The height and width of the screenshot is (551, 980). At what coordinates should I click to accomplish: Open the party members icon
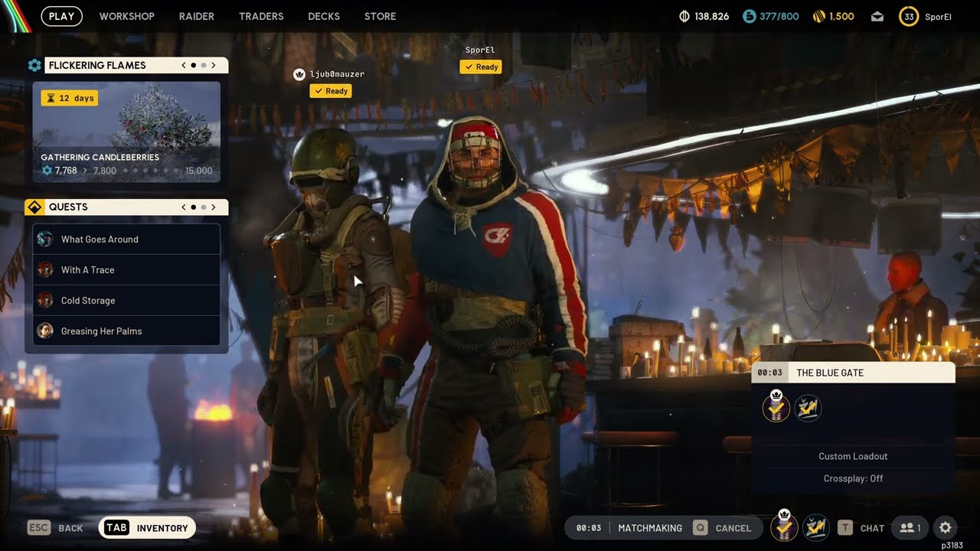(x=910, y=528)
